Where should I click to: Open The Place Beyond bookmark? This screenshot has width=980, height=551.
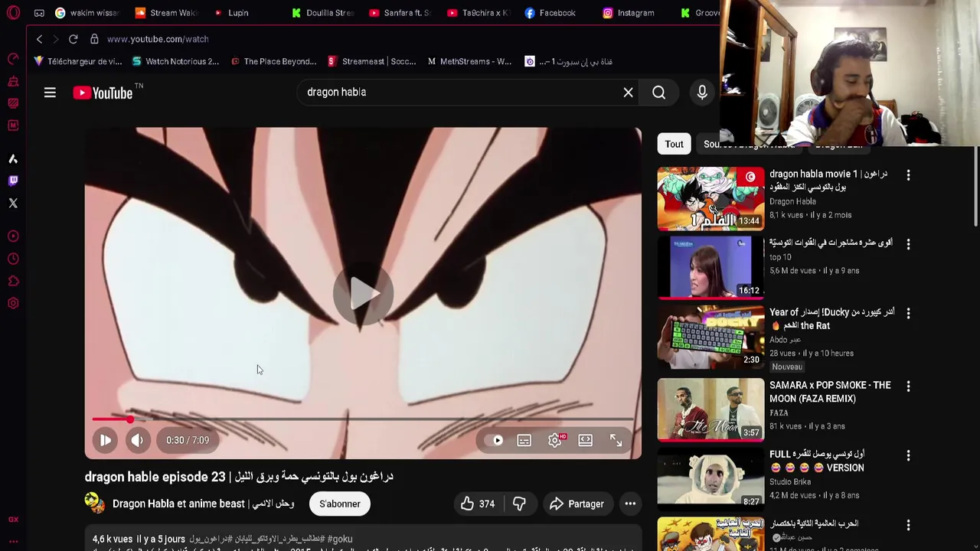click(x=273, y=61)
